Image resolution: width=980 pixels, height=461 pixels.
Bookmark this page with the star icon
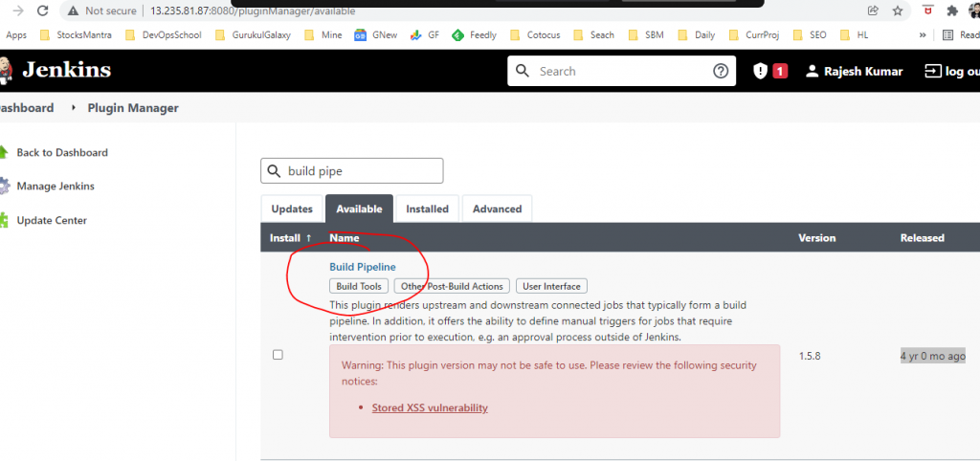point(897,11)
